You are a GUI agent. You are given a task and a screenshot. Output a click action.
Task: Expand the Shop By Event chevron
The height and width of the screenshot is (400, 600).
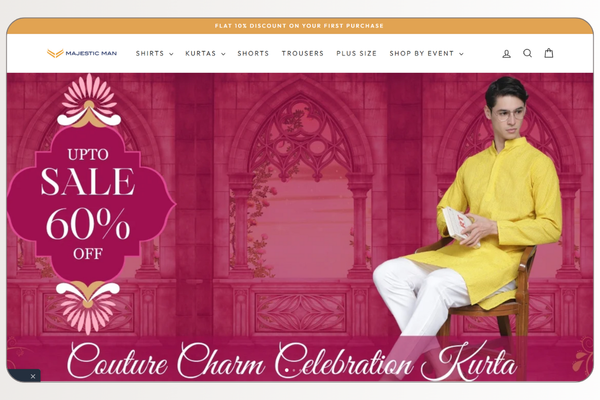461,54
